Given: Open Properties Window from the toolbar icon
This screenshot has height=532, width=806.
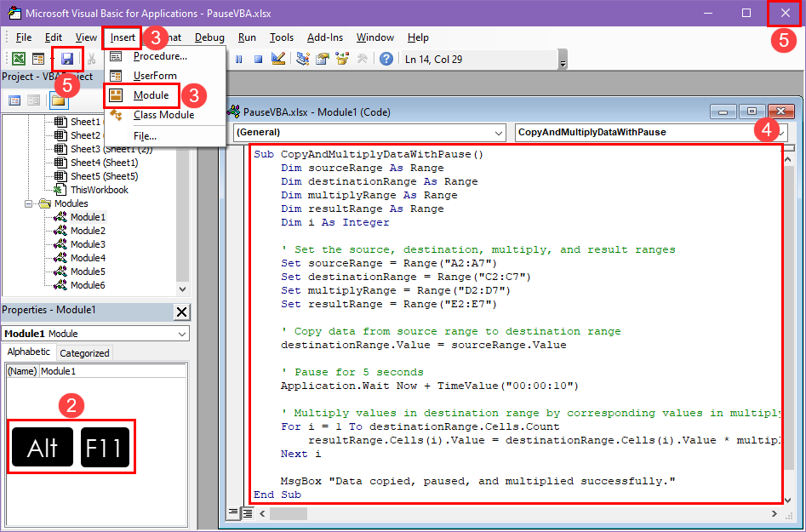Looking at the screenshot, I should (323, 59).
